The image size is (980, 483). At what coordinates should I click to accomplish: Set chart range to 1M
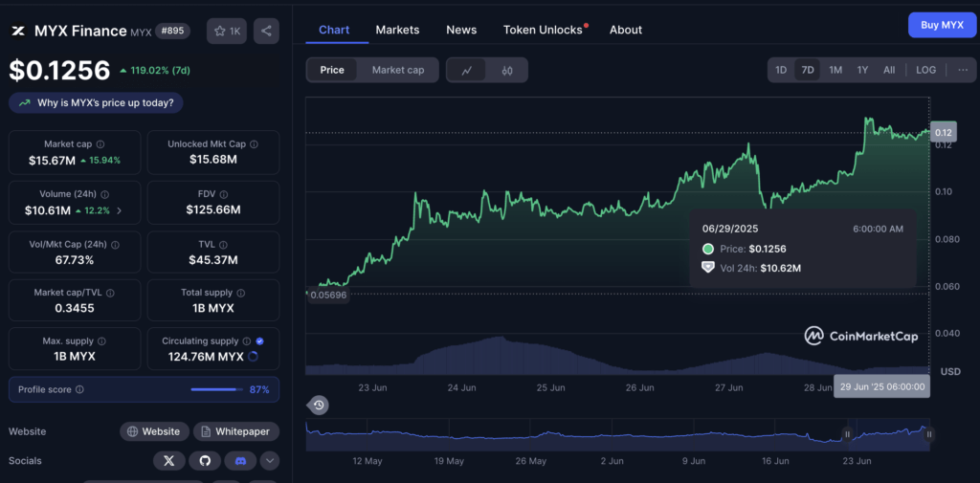(x=835, y=70)
